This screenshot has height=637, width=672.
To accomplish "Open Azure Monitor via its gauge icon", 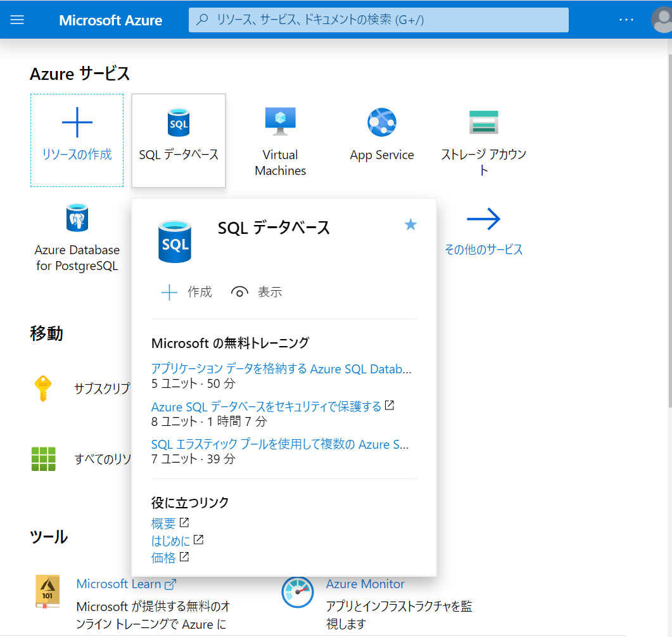I will 298,592.
